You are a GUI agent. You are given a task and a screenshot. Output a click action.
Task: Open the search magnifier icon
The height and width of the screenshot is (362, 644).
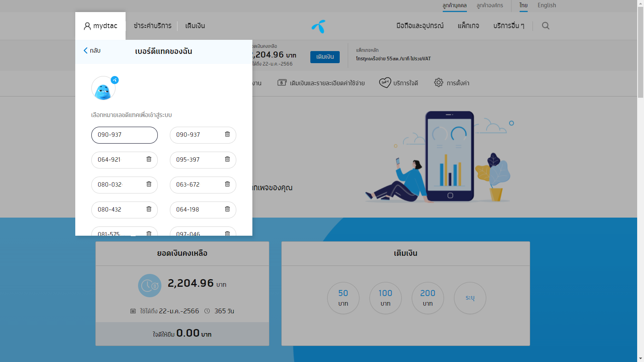[545, 26]
